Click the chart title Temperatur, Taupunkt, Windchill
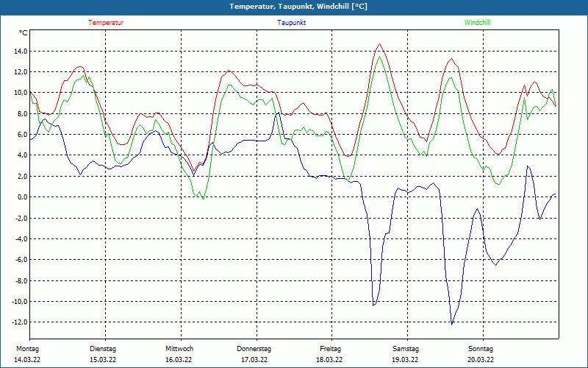Viewport: 588px width, 368px height. pyautogui.click(x=298, y=7)
